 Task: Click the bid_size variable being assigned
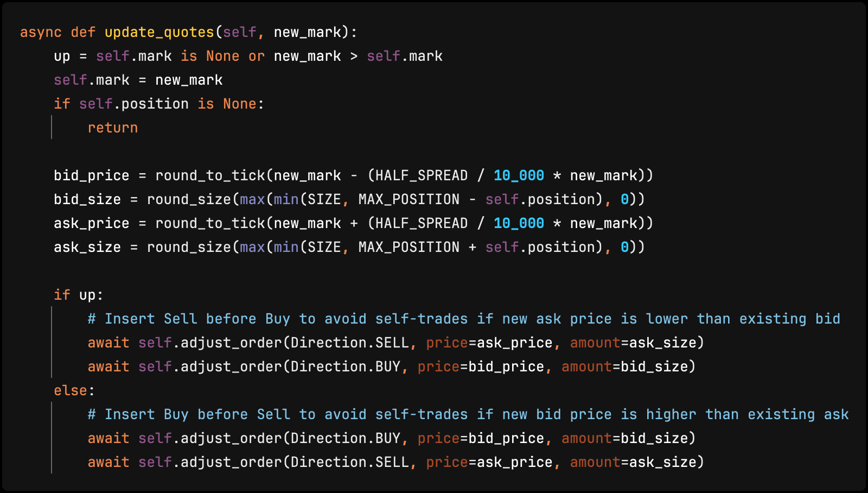(x=87, y=200)
